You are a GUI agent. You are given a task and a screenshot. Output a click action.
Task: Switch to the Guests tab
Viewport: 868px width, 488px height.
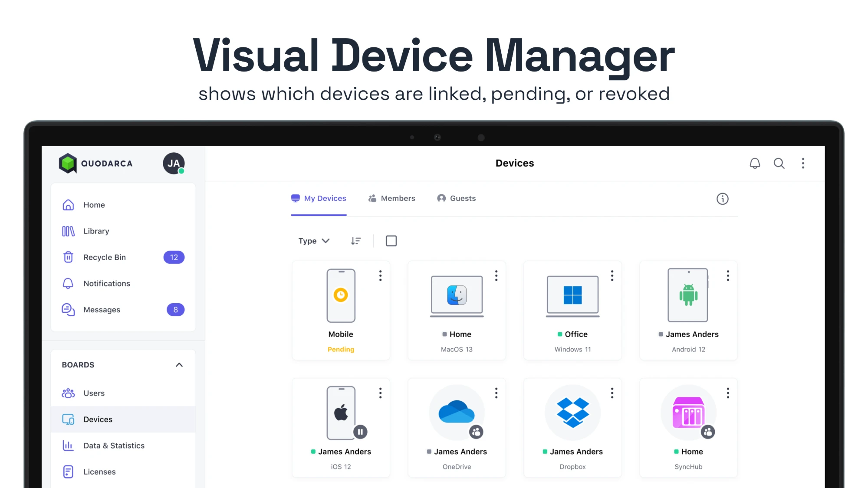tap(456, 199)
